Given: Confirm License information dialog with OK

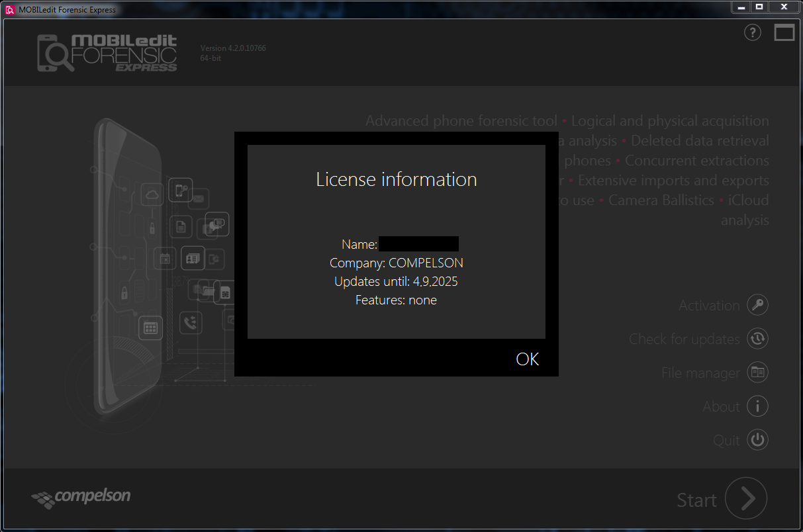Looking at the screenshot, I should 528,359.
